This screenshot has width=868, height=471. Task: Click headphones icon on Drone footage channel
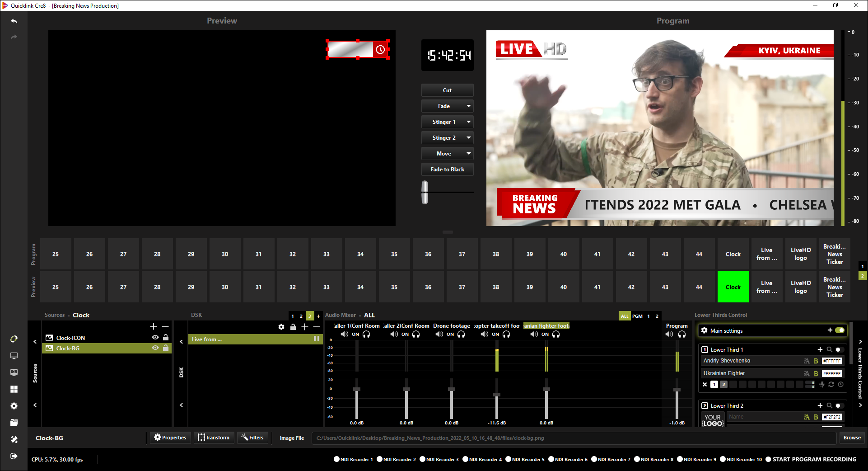click(461, 334)
